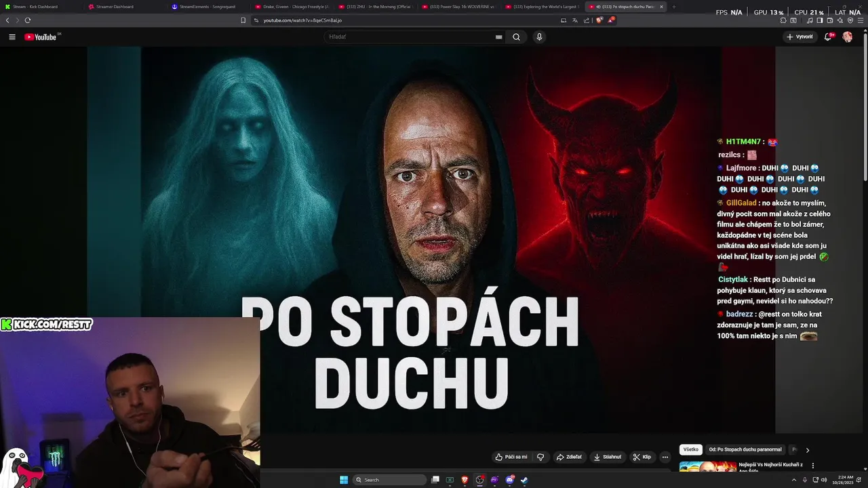Open YouTube notifications bell

click(828, 37)
